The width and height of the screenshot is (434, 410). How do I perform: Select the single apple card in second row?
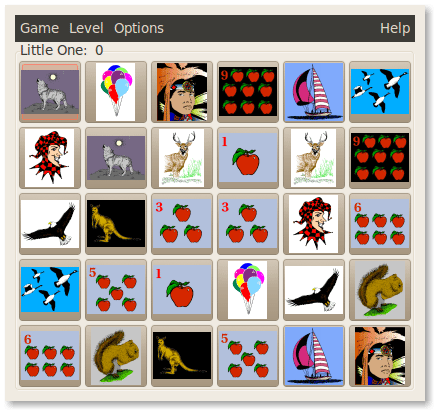click(248, 158)
